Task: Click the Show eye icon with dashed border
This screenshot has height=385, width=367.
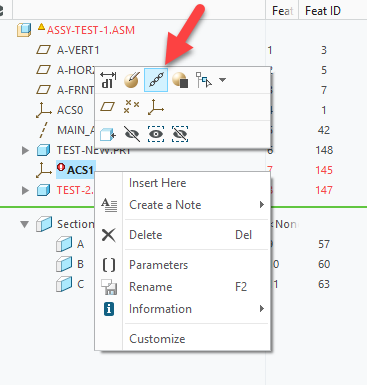Action: pyautogui.click(x=156, y=134)
